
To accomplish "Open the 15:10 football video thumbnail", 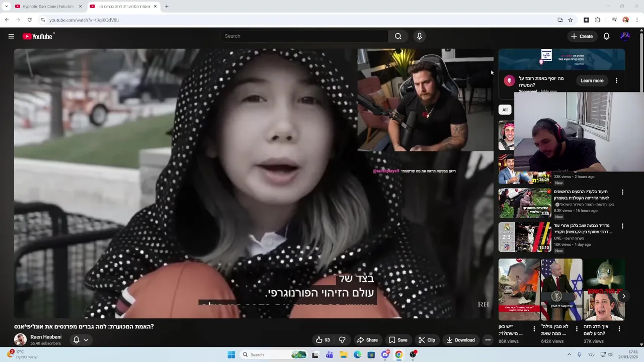I will tap(525, 237).
